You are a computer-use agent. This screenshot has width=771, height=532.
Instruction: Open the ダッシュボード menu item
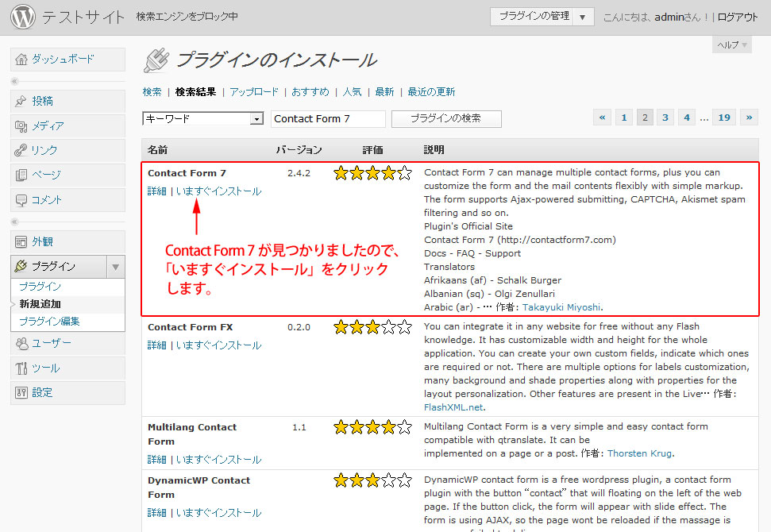[67, 60]
